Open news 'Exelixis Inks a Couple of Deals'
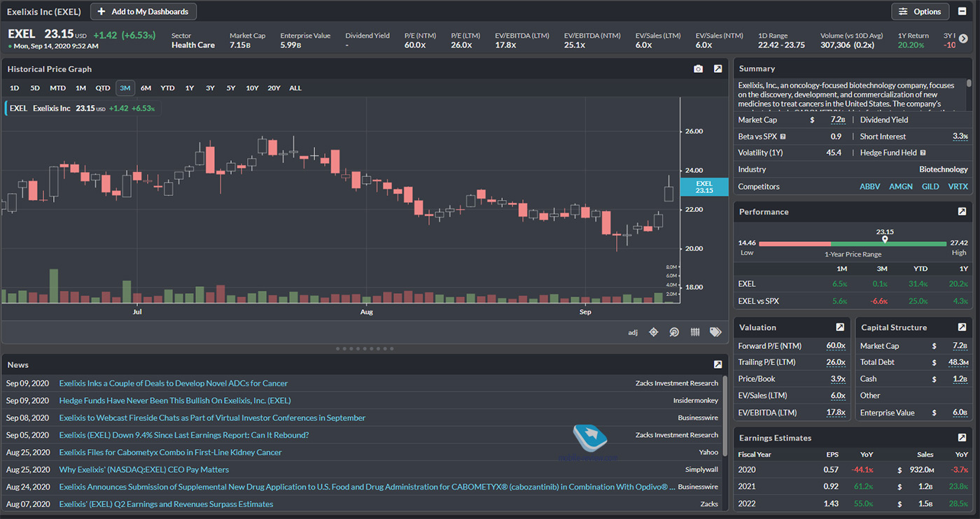This screenshot has height=519, width=980. click(x=173, y=383)
